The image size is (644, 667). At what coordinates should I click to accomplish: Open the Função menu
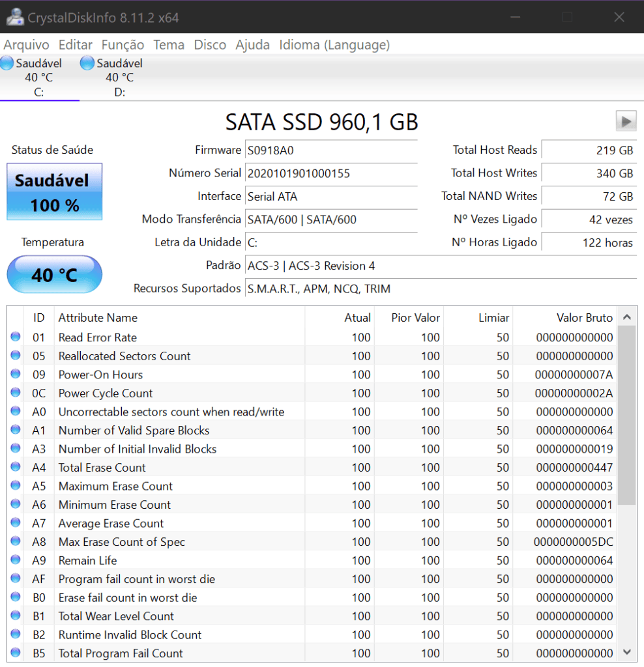(123, 45)
